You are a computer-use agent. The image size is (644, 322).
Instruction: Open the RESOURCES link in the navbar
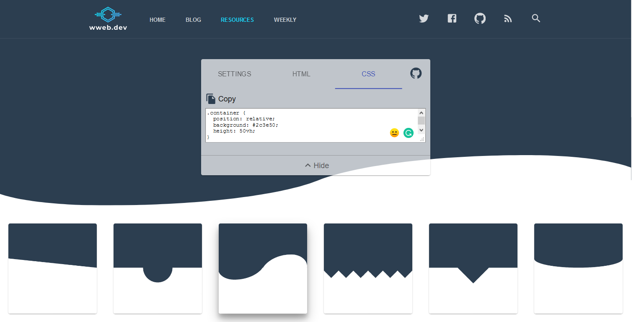(x=237, y=20)
